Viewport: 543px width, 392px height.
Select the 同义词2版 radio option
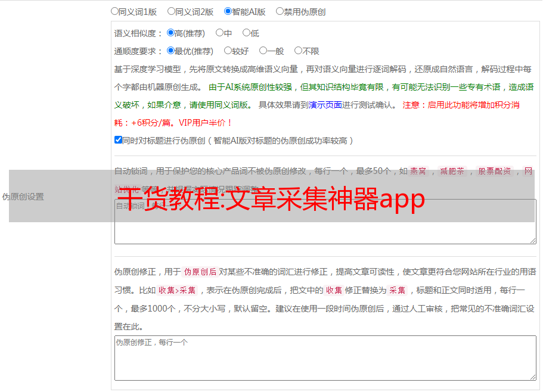coord(172,11)
